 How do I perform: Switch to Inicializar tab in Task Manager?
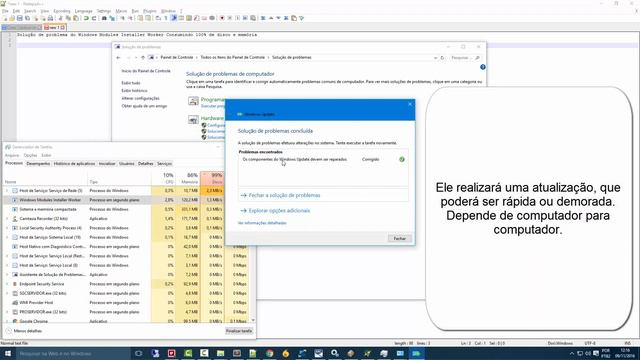click(107, 164)
